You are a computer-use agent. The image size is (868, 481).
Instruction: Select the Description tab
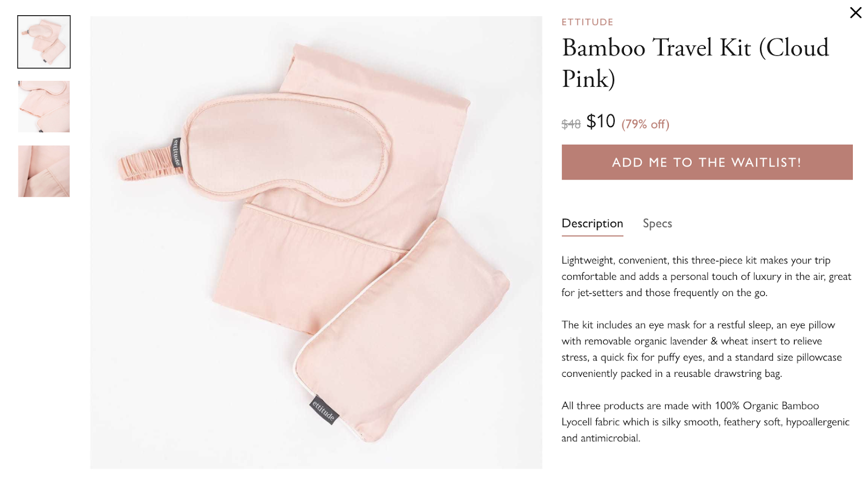click(592, 223)
